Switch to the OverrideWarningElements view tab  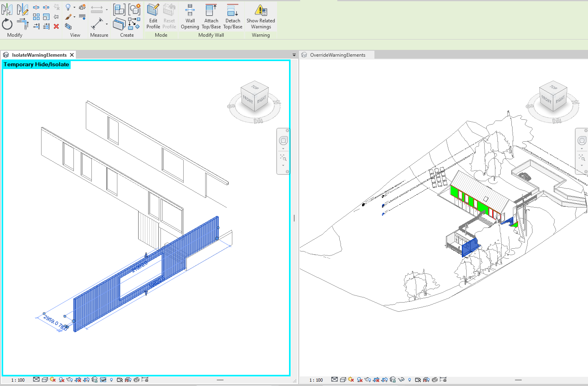[338, 55]
